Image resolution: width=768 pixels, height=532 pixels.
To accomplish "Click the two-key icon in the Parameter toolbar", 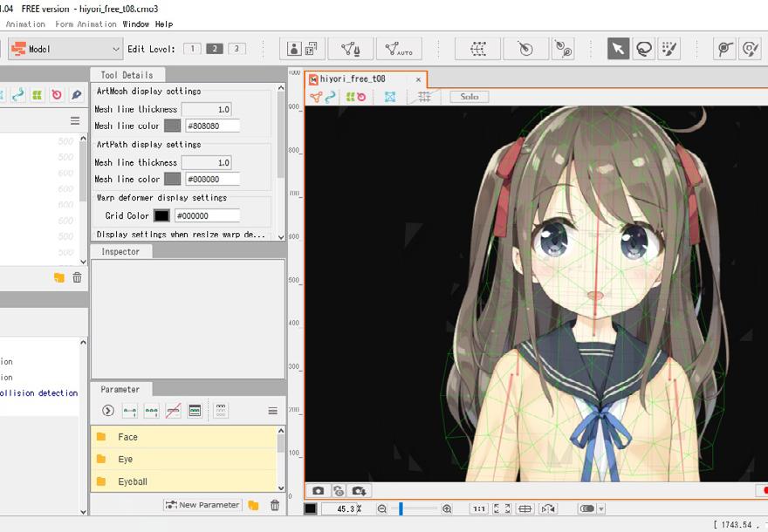I will pyautogui.click(x=130, y=411).
